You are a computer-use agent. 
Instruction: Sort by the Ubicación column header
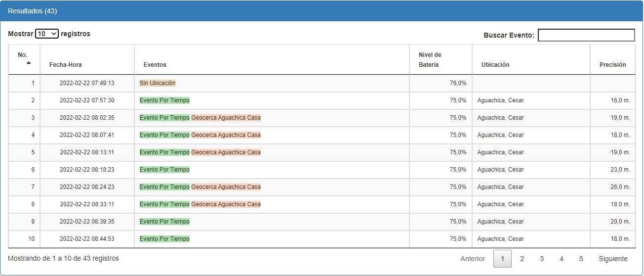[495, 65]
